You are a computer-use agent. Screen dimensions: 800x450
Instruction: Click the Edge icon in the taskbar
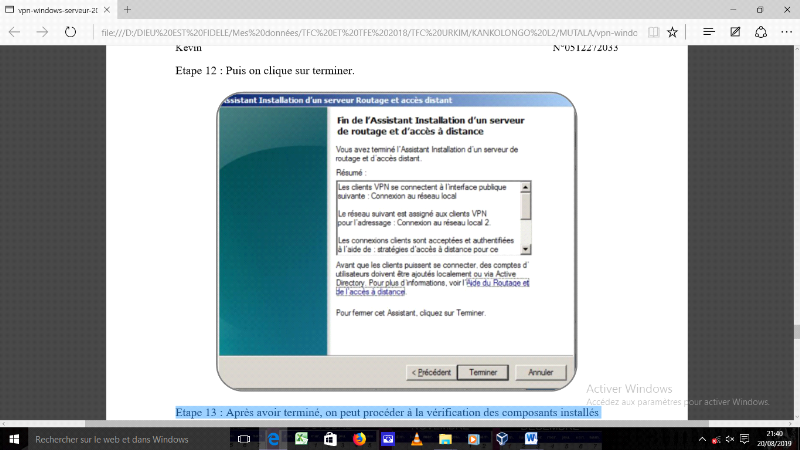click(x=273, y=439)
